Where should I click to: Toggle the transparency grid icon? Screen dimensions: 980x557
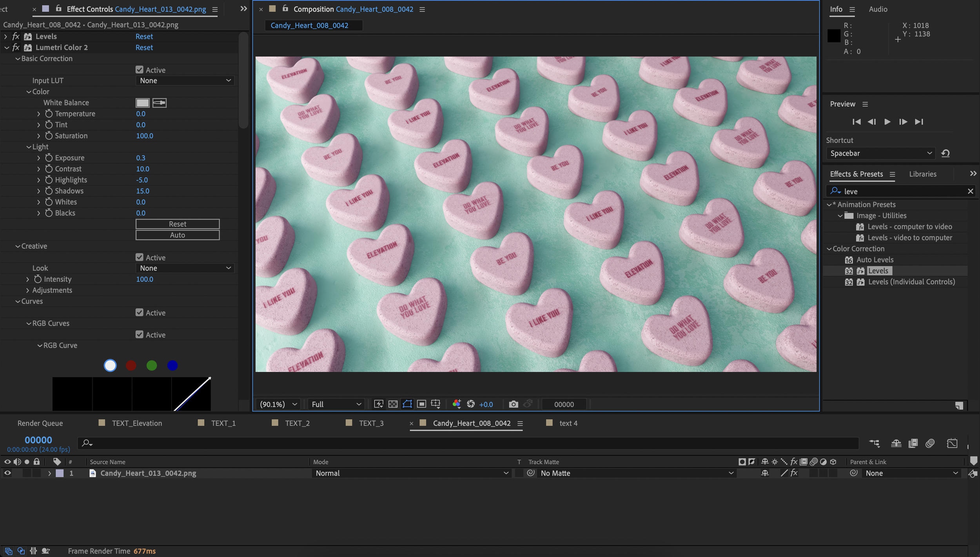point(393,404)
